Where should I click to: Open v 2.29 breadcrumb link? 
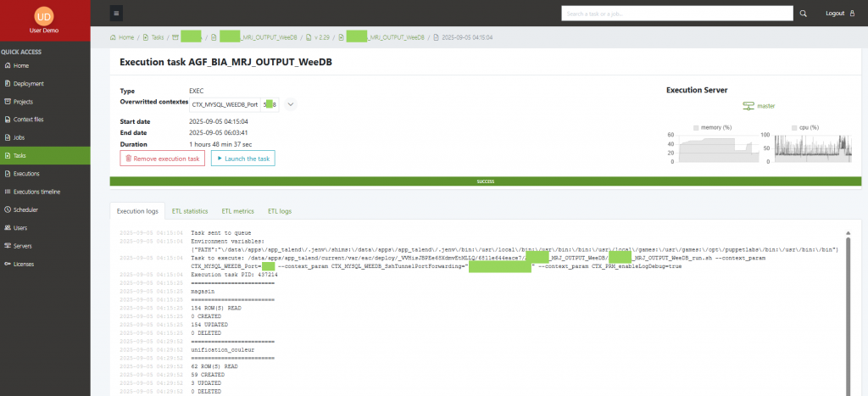pyautogui.click(x=318, y=37)
